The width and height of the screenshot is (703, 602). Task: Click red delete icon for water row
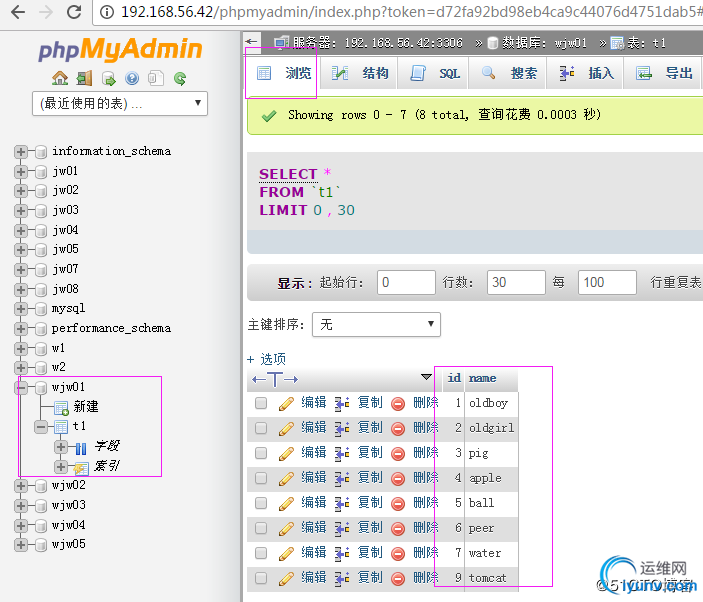point(398,554)
